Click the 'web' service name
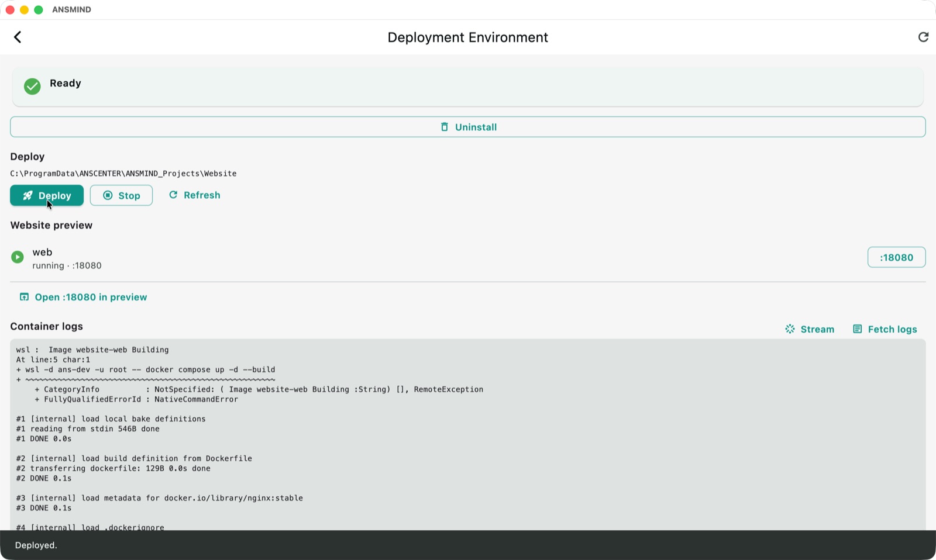This screenshot has height=560, width=936. [x=42, y=252]
